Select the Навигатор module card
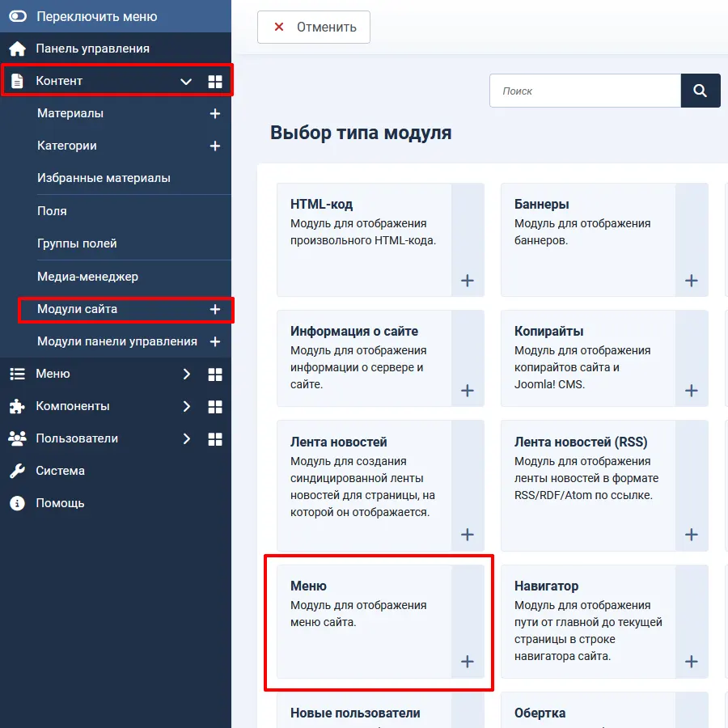The width and height of the screenshot is (728, 728). click(589, 620)
